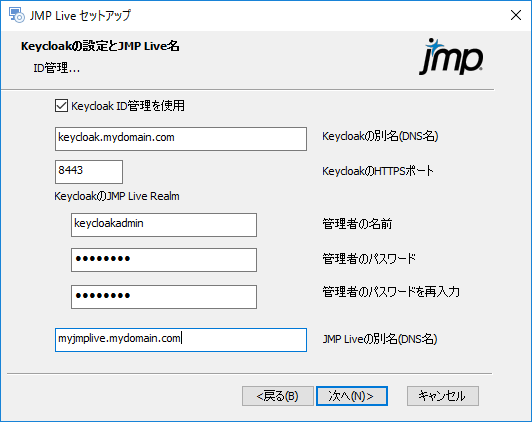Go back with the <戻る(B) button
Viewport: 532px width, 422px height.
[278, 396]
